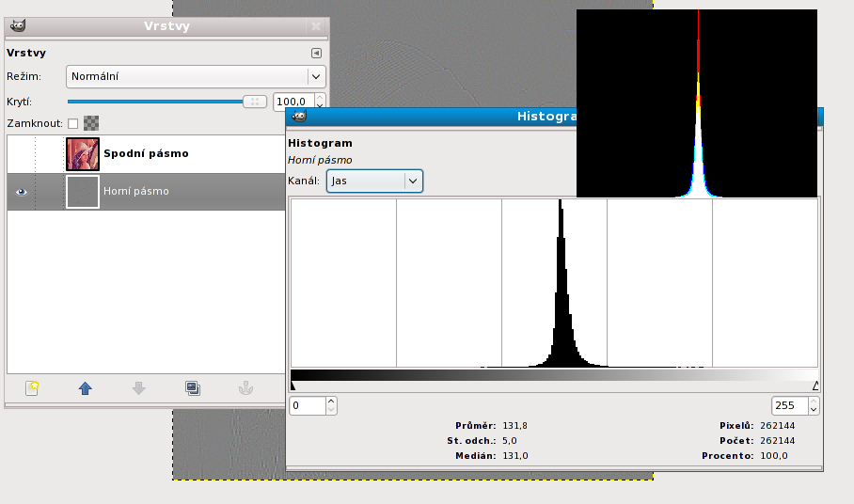
Task: Increase the Krytí opacity spinner
Action: click(320, 98)
